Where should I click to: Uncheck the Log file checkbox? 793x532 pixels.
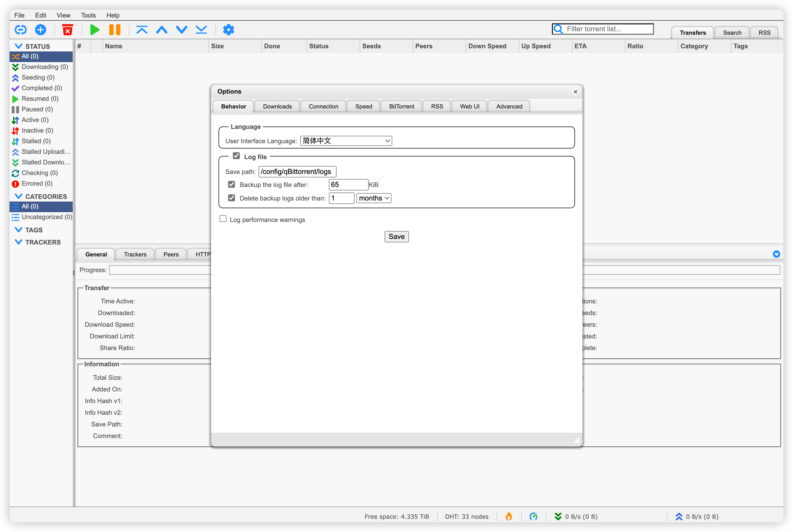point(236,156)
